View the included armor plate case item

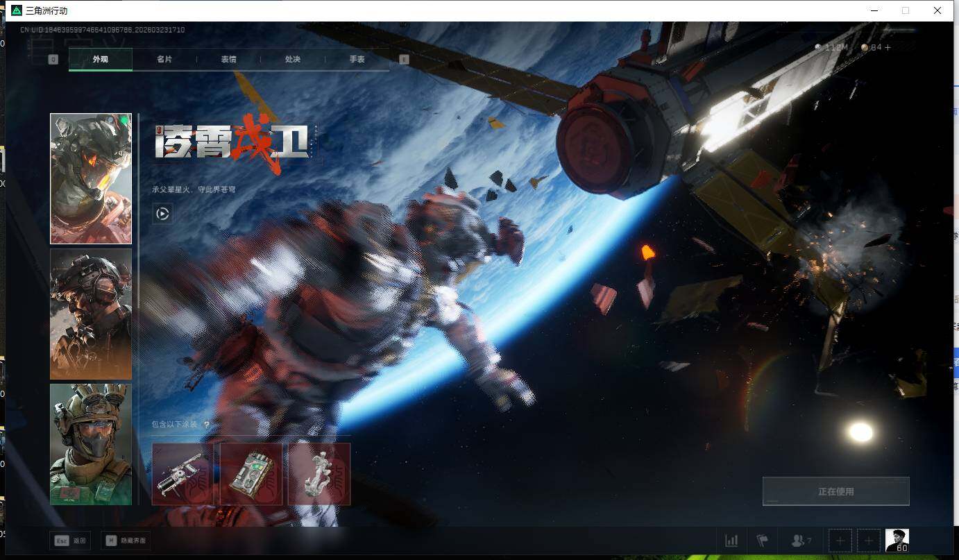pos(251,474)
